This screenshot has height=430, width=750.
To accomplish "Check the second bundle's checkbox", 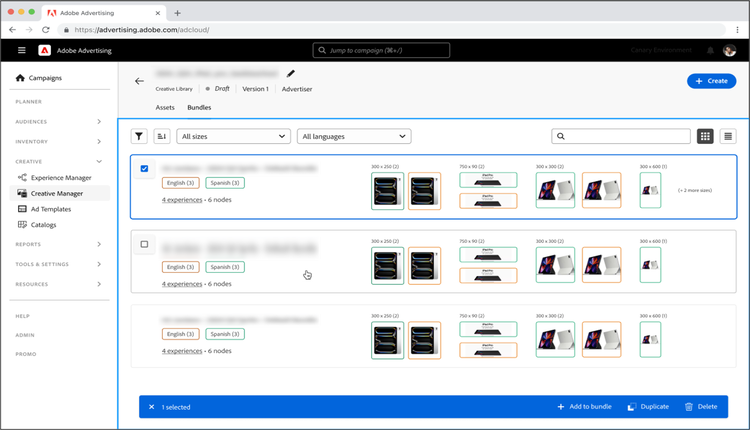I will [x=145, y=244].
